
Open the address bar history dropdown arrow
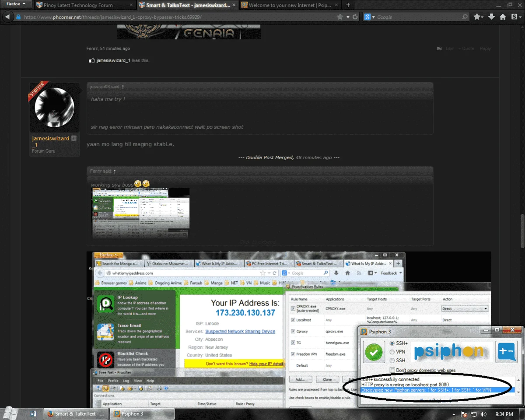point(348,17)
